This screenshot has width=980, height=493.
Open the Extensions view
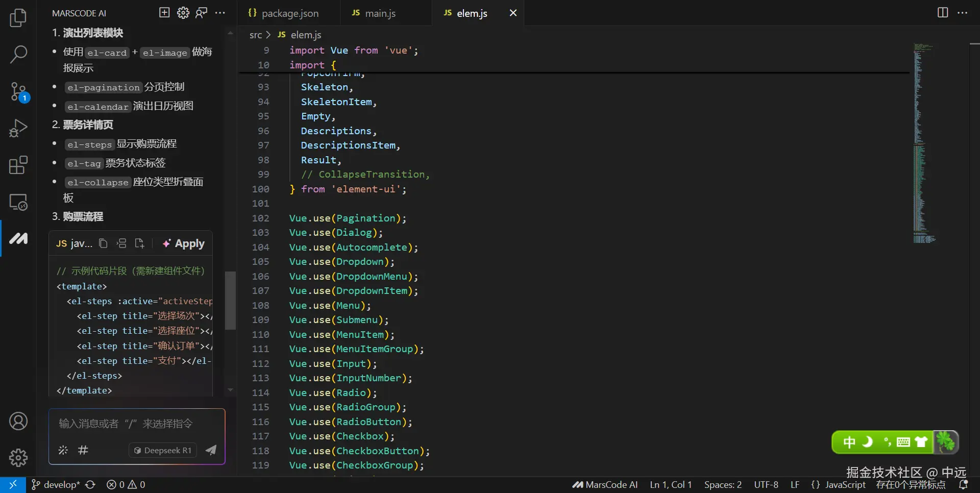pos(18,165)
